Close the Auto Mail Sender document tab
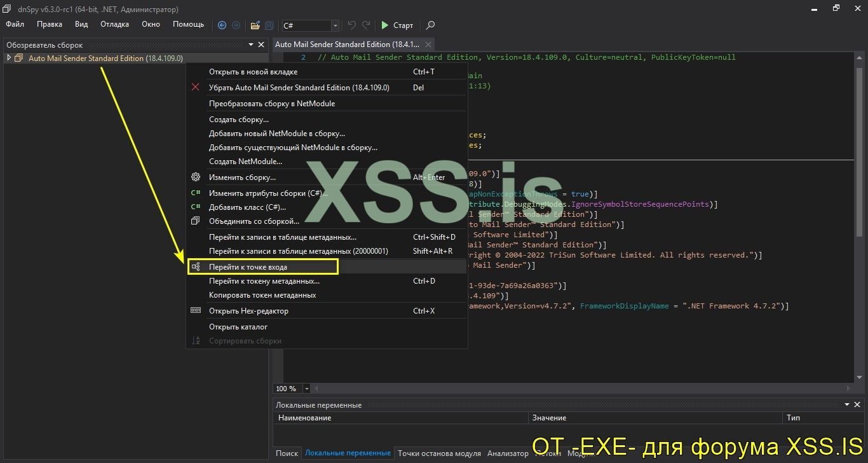 point(428,45)
